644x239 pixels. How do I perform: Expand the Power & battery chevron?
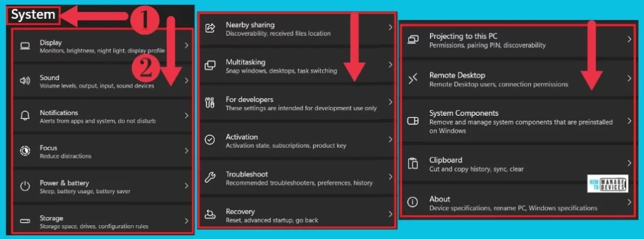click(x=186, y=186)
